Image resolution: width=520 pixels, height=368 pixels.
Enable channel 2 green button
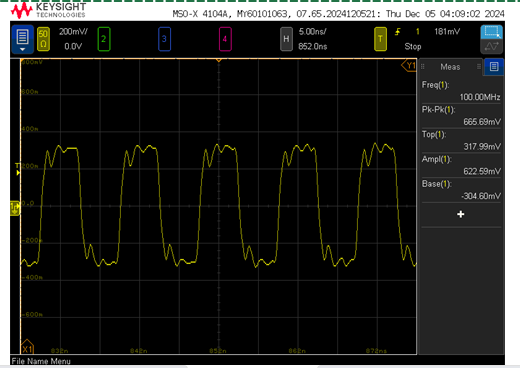[x=104, y=39]
